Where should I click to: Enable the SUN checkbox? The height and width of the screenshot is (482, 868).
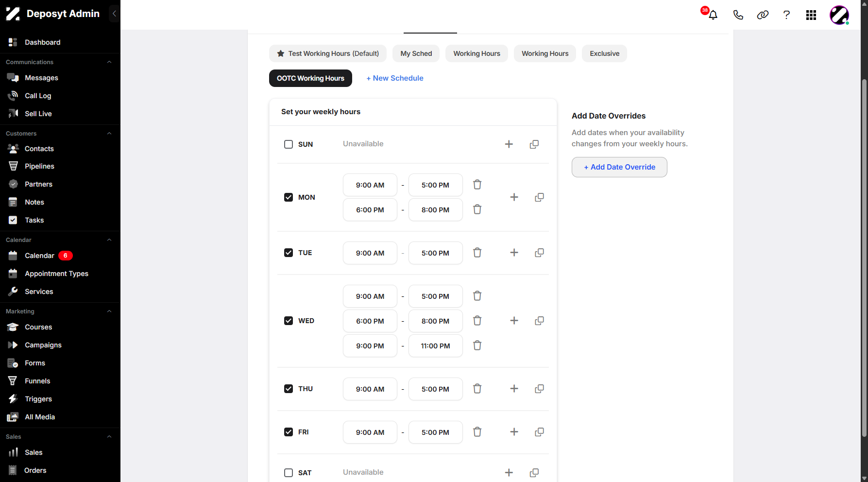tap(289, 144)
